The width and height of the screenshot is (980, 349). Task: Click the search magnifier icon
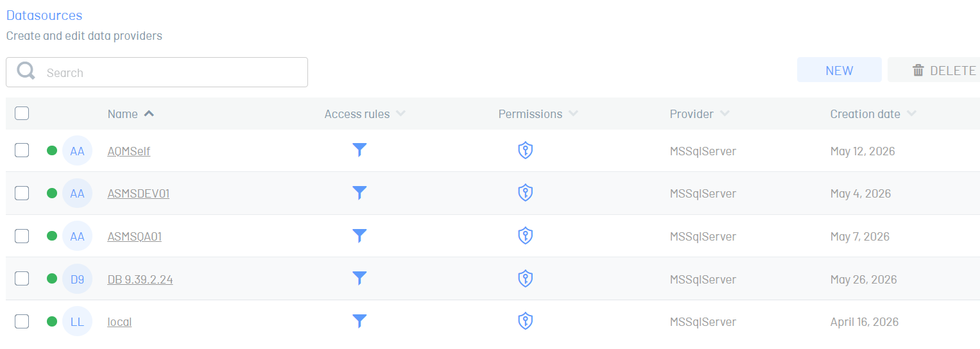[x=26, y=71]
